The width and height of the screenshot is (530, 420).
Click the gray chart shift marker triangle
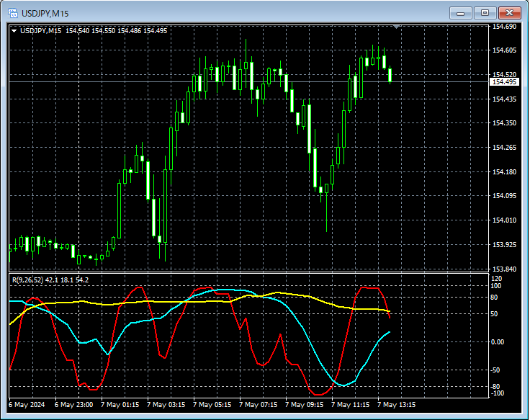tap(395, 27)
